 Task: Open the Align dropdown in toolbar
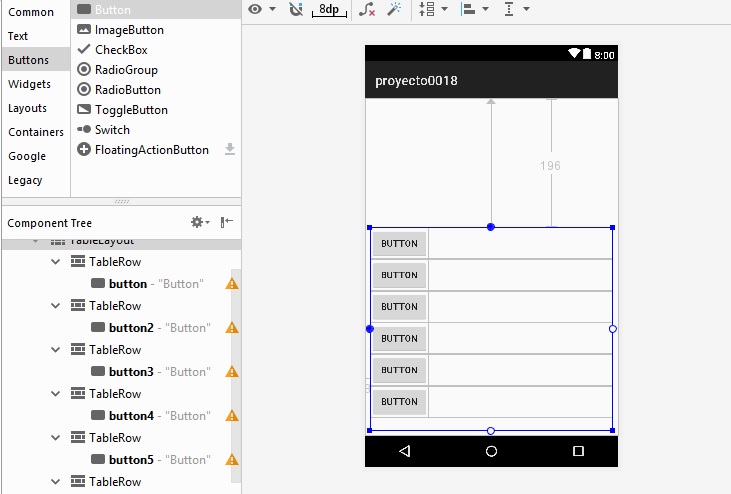point(474,9)
